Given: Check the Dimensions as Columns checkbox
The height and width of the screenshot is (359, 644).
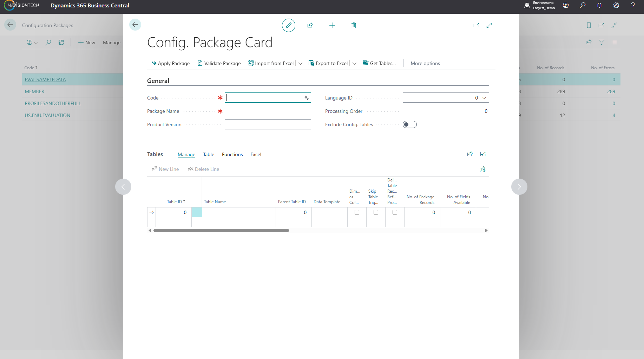Looking at the screenshot, I should tap(357, 212).
